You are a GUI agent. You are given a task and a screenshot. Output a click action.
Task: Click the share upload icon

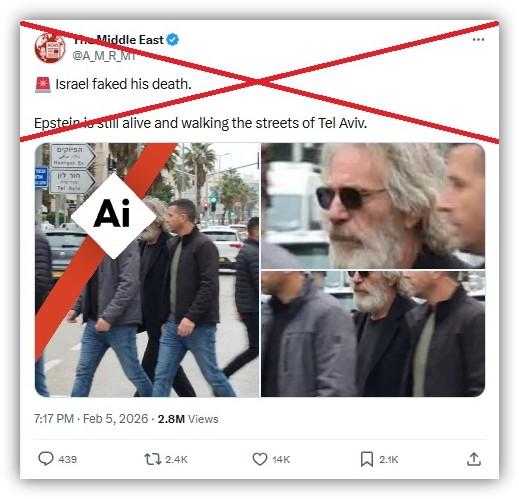pos(474,459)
